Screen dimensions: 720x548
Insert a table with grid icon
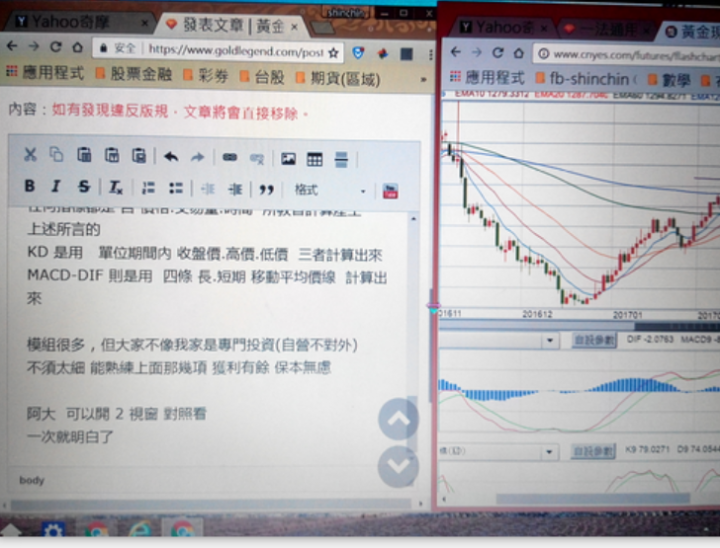click(x=315, y=159)
